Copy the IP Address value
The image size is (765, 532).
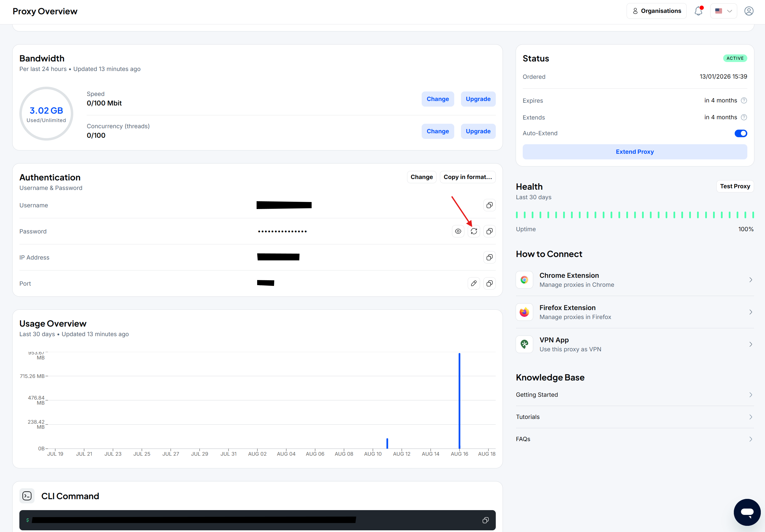pos(489,257)
